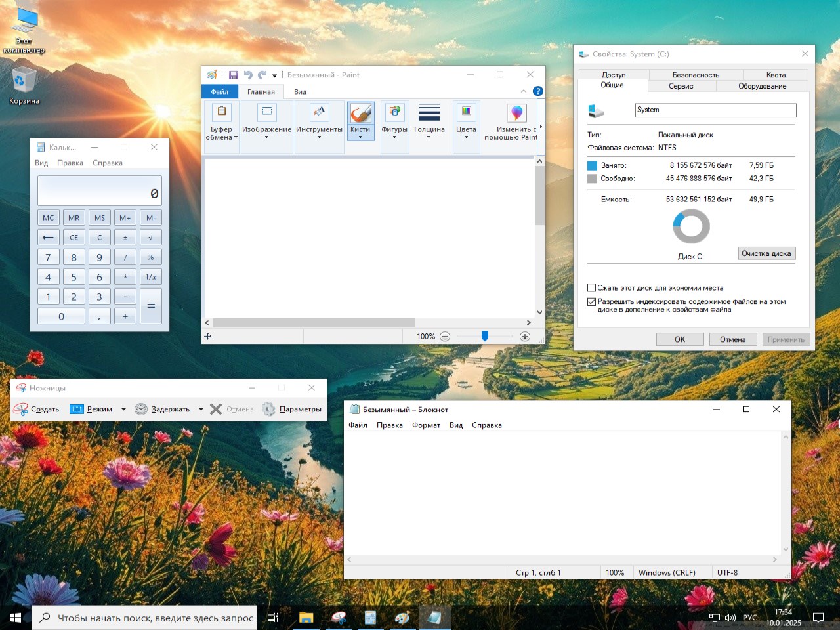The width and height of the screenshot is (840, 630).
Task: Open Quick Access Toolbar customize dropdown in Paint
Action: pyautogui.click(x=274, y=75)
